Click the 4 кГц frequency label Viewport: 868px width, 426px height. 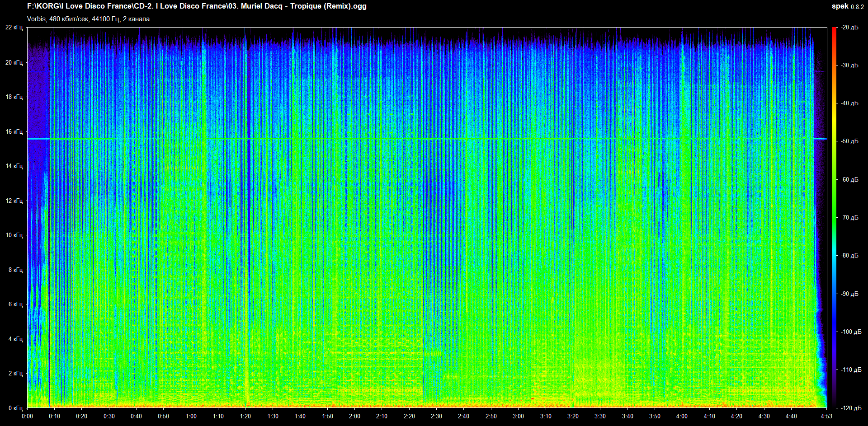(15, 339)
